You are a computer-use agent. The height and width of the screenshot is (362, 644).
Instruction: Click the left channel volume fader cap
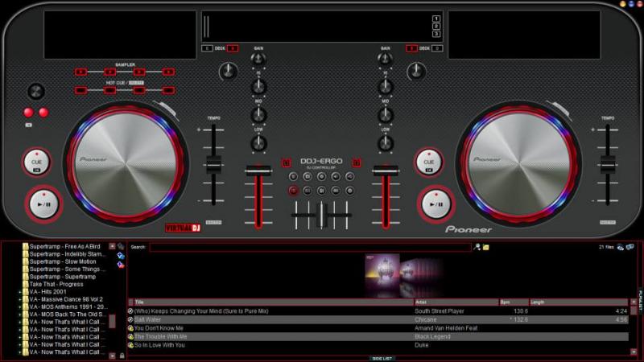258,170
